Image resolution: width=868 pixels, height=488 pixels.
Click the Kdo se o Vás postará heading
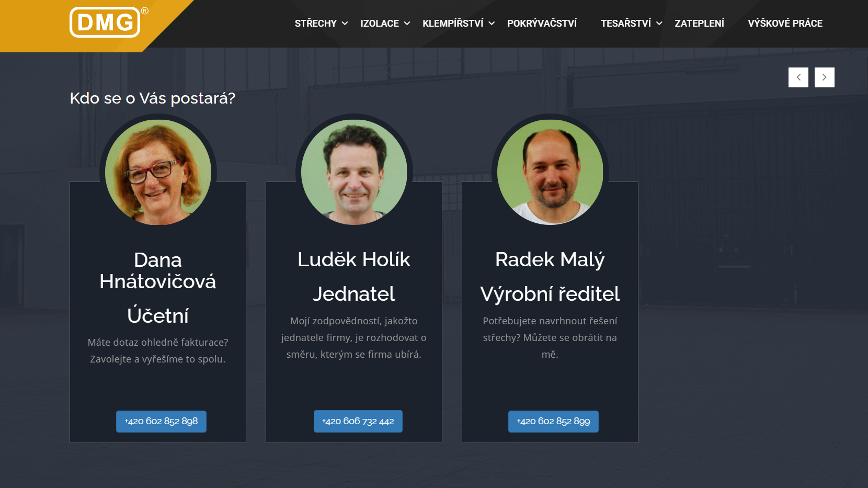click(x=153, y=98)
